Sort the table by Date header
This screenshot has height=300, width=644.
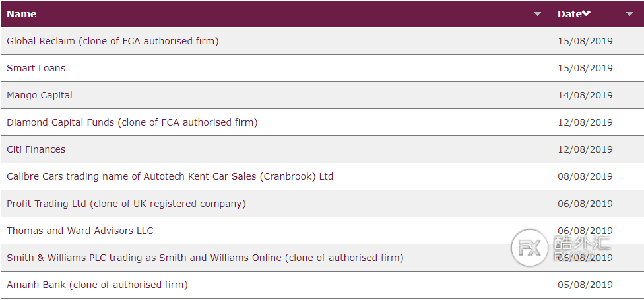point(569,14)
